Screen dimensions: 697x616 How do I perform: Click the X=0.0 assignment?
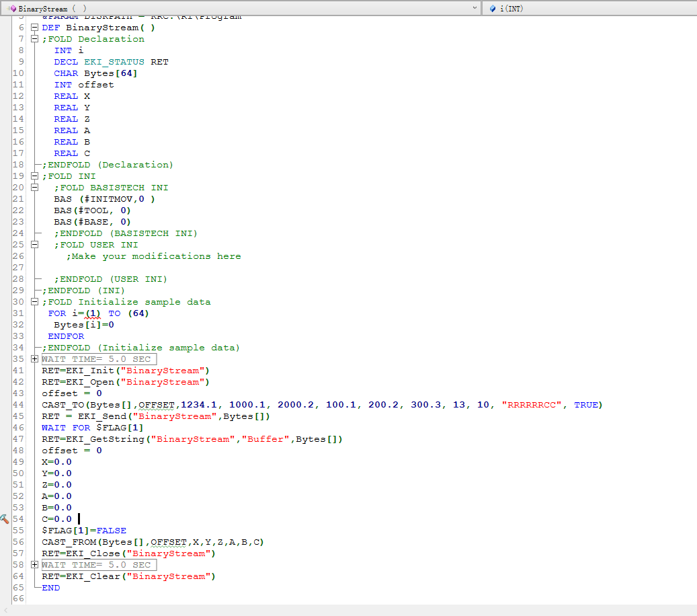click(x=56, y=462)
